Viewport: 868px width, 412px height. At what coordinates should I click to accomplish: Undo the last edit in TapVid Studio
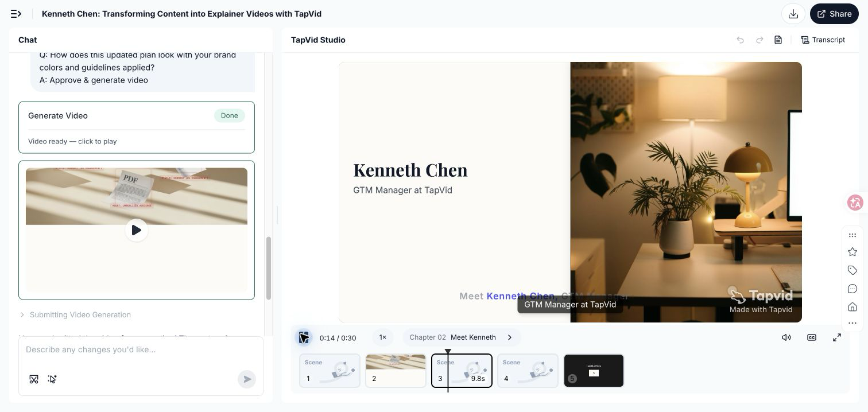pos(741,40)
